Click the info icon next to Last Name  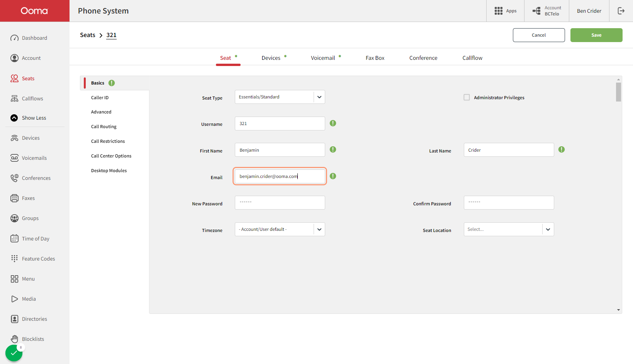[x=562, y=149]
